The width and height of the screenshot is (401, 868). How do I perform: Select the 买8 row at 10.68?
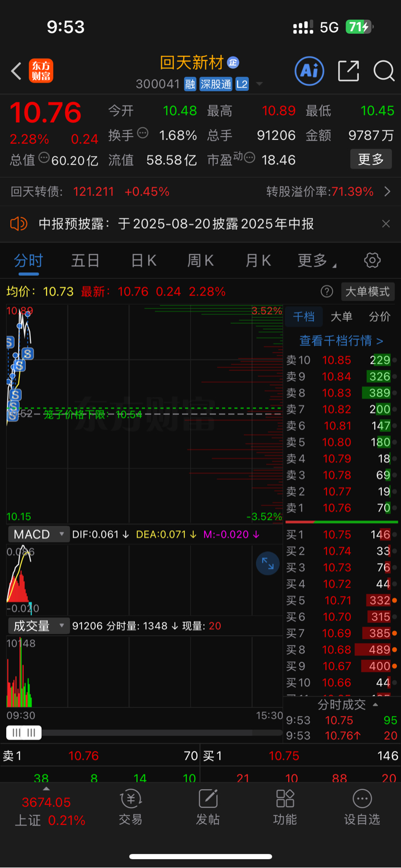(341, 650)
